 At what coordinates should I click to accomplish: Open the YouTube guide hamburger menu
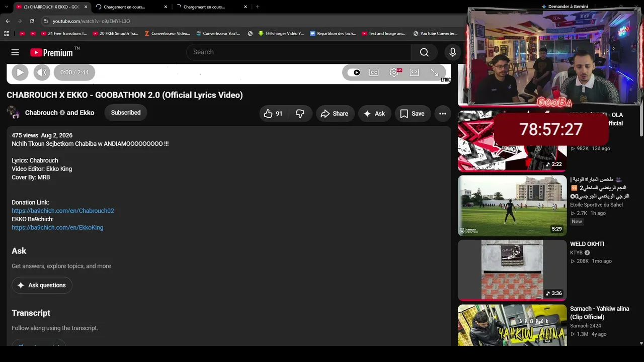tap(15, 52)
